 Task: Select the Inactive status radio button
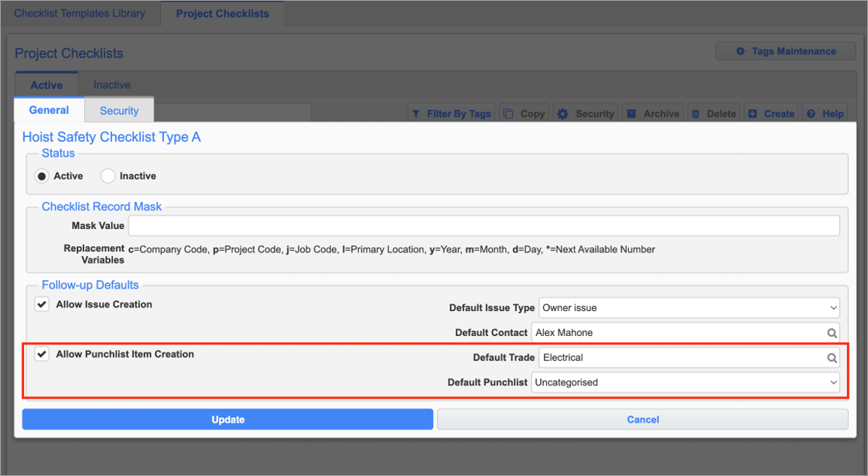(x=108, y=176)
